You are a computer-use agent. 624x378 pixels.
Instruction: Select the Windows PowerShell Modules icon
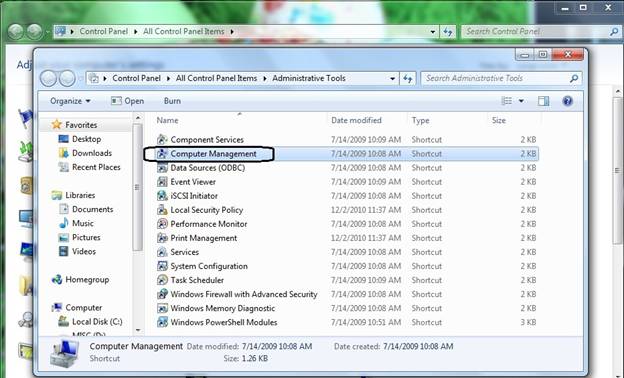[162, 322]
